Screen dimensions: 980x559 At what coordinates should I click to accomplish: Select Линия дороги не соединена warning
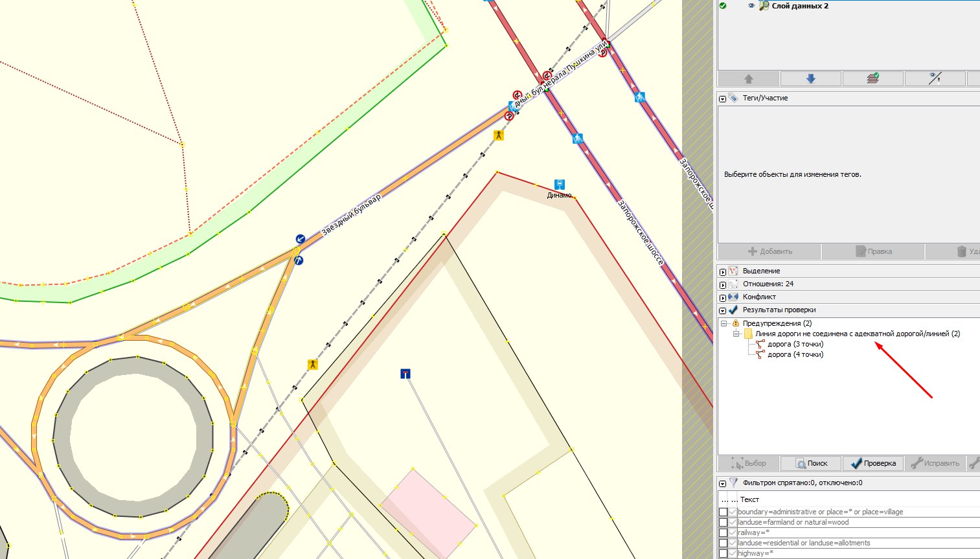[858, 334]
